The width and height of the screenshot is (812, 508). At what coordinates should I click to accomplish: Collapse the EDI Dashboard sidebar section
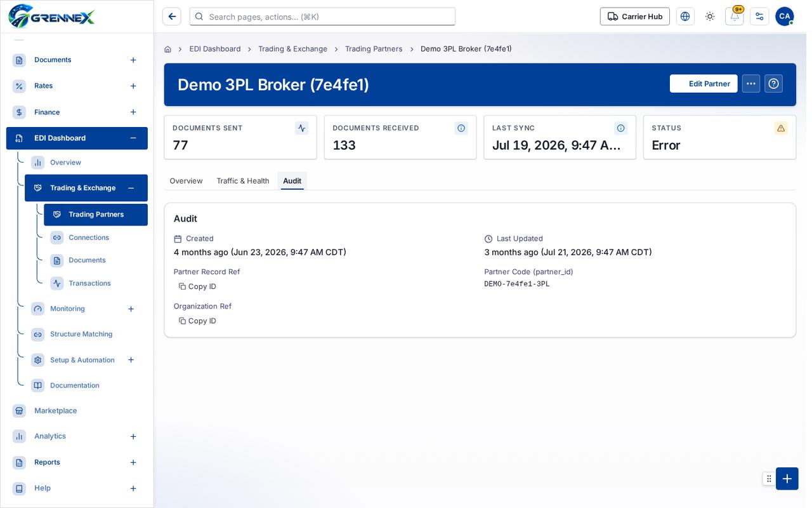click(133, 138)
